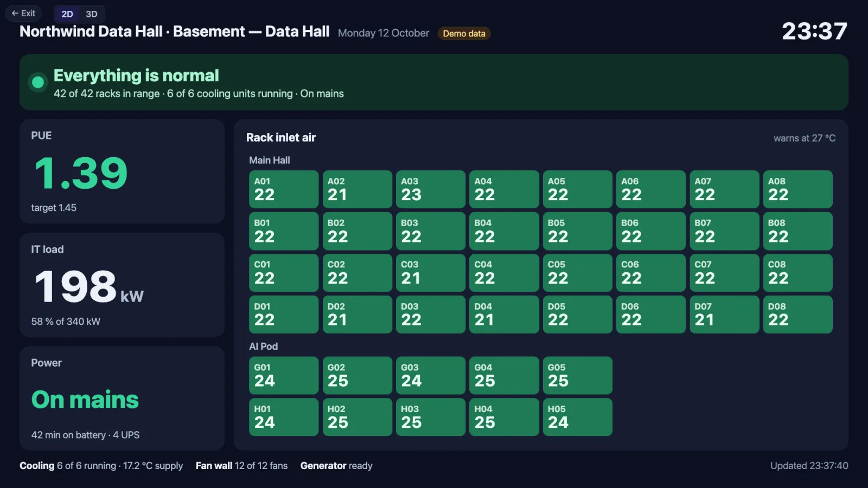Click the Cooling 6 of 6 running status
This screenshot has width=868, height=488.
coord(101,466)
